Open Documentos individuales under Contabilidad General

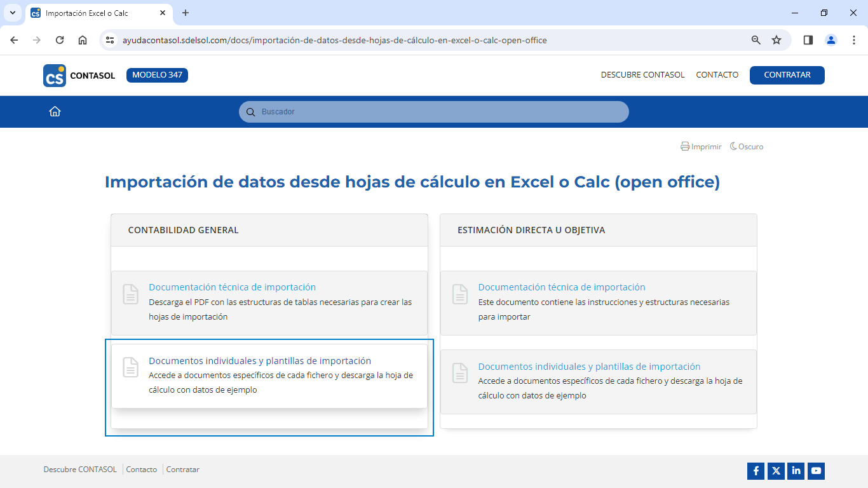260,361
